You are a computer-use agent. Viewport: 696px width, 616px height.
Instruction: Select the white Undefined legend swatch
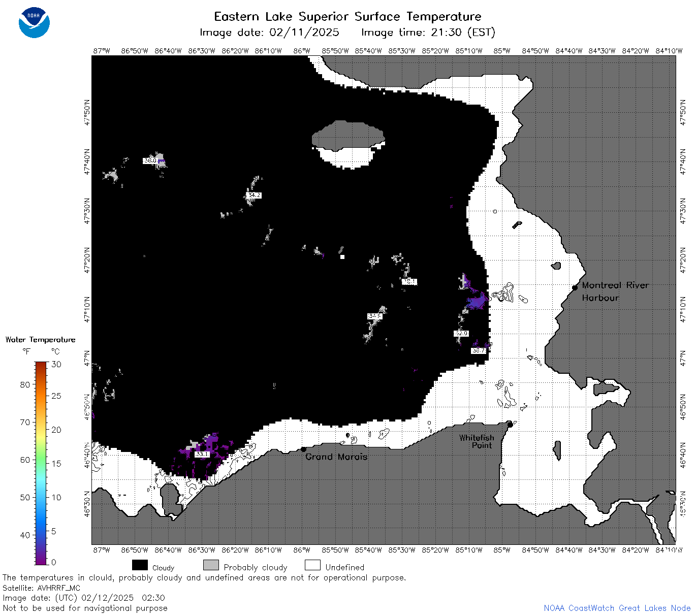click(x=312, y=565)
